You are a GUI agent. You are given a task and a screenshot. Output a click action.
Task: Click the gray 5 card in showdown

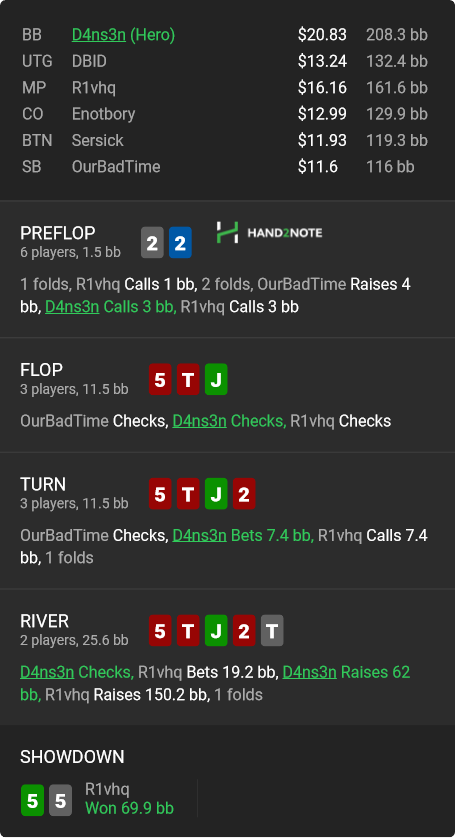[x=60, y=800]
